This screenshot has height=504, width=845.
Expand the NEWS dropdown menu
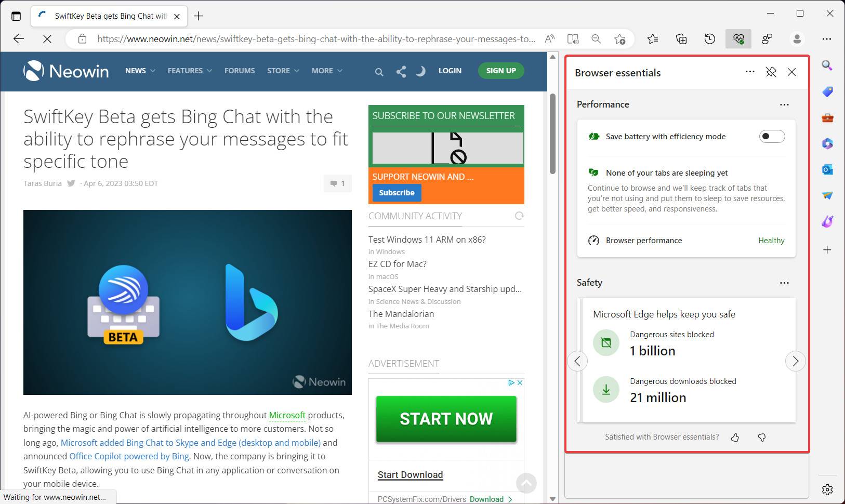[139, 71]
